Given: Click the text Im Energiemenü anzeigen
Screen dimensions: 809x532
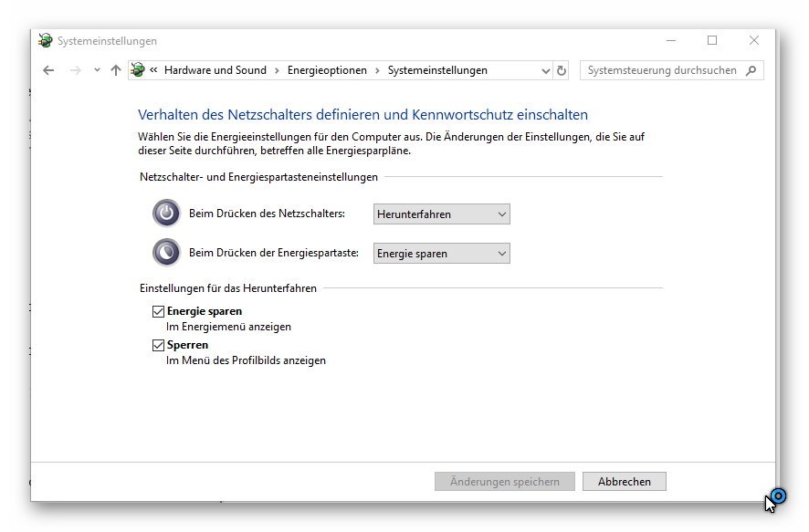Looking at the screenshot, I should tap(228, 327).
